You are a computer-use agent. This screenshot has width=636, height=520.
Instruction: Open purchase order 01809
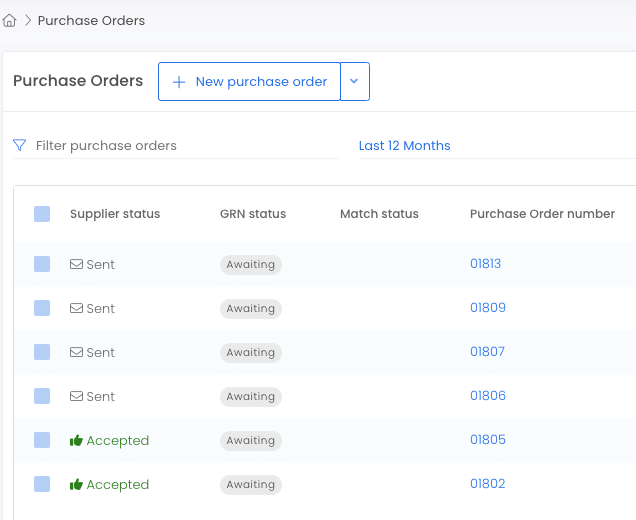pyautogui.click(x=488, y=307)
